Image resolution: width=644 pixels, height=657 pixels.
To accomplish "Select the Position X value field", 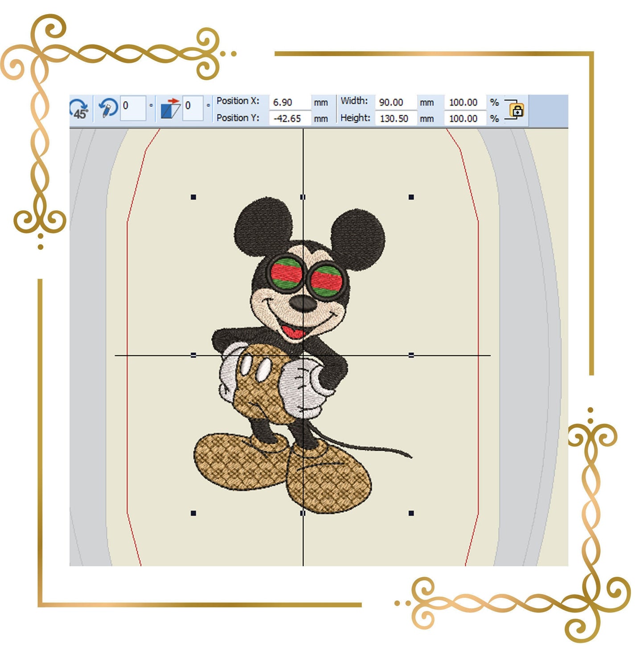I will click(x=290, y=103).
